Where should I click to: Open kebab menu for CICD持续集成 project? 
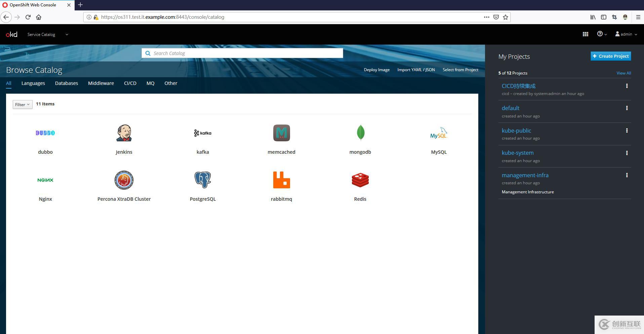click(x=627, y=86)
